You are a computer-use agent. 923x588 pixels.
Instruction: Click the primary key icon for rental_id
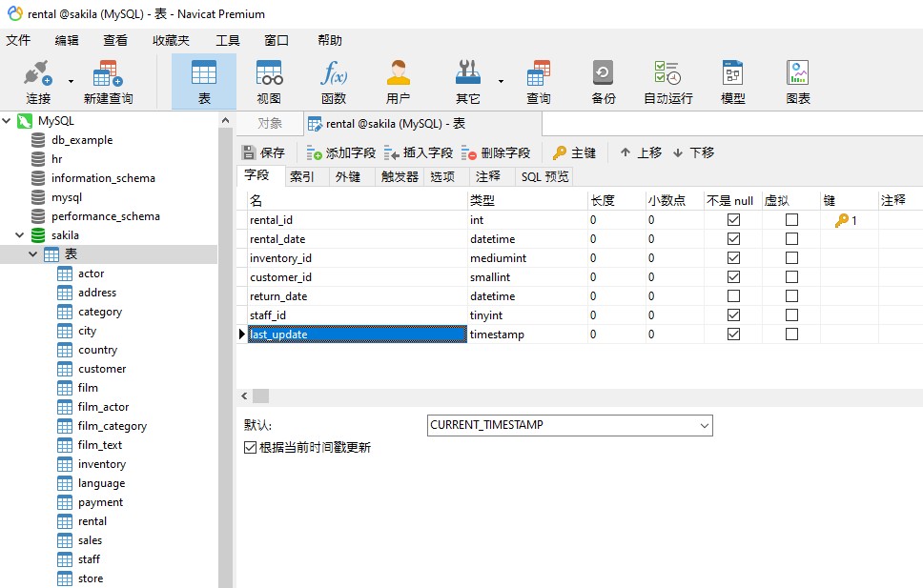[x=842, y=220]
